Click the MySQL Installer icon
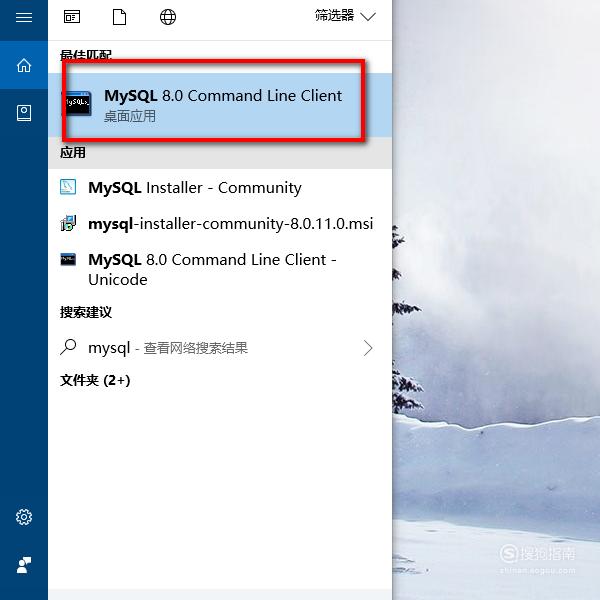This screenshot has height=600, width=600. [x=68, y=187]
